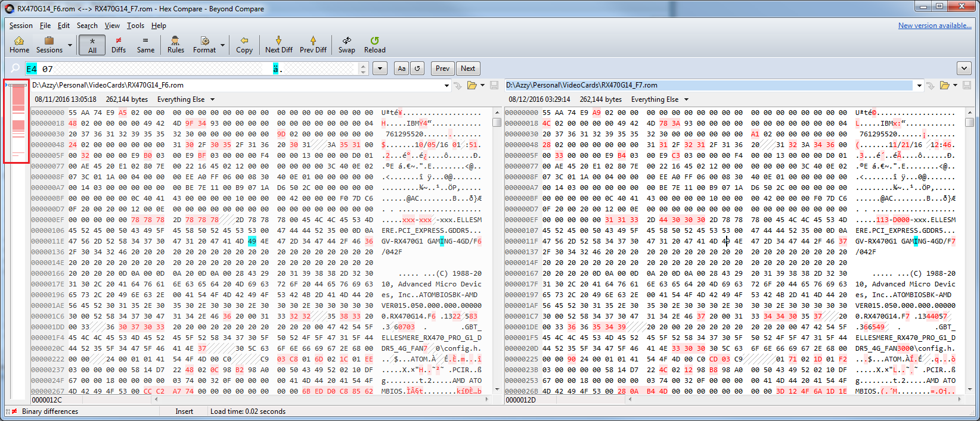This screenshot has height=421, width=980.
Task: Toggle the All display filter
Action: tap(92, 45)
